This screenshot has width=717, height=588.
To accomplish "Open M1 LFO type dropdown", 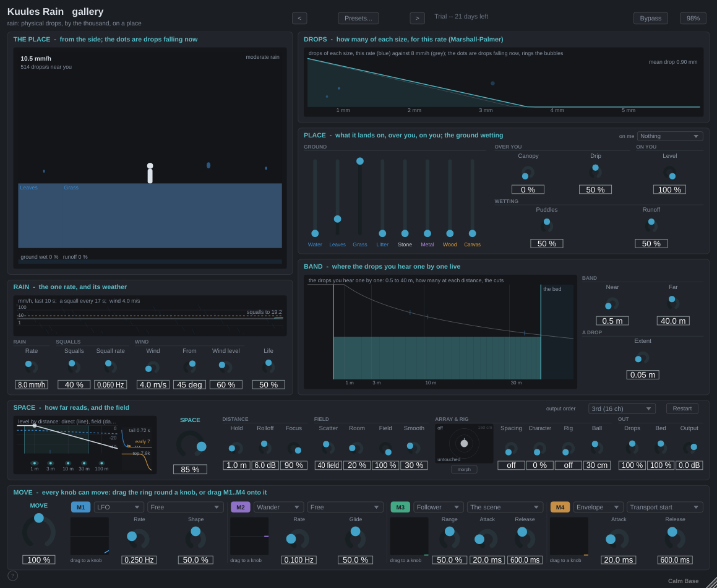I will (x=119, y=507).
